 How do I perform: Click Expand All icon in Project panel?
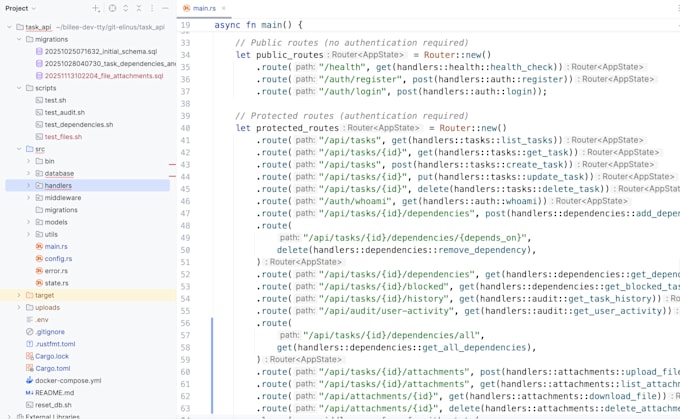click(126, 8)
